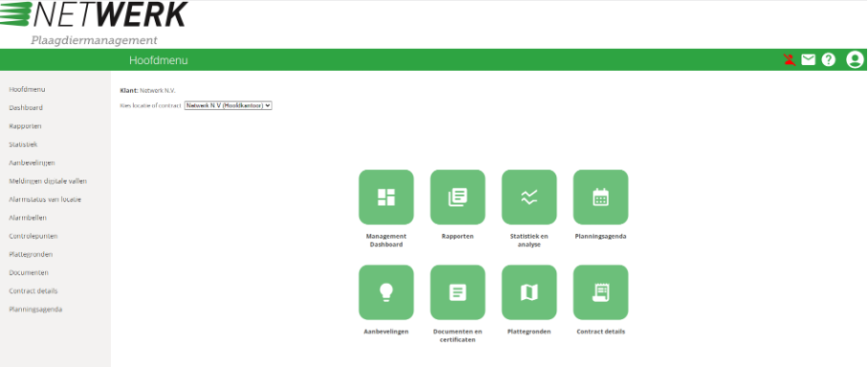Open the help question mark icon
The width and height of the screenshot is (868, 367).
click(x=828, y=60)
